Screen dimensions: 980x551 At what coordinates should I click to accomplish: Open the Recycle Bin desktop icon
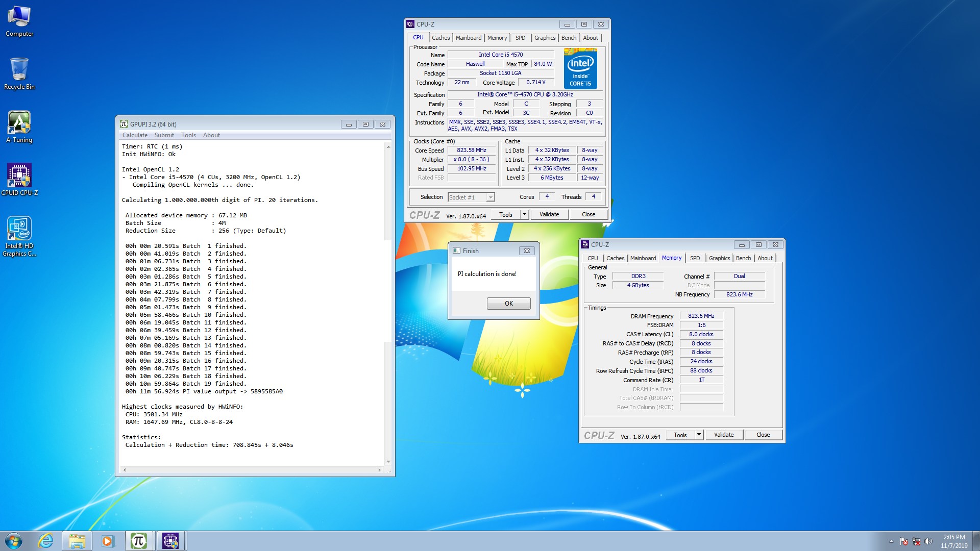pyautogui.click(x=19, y=74)
